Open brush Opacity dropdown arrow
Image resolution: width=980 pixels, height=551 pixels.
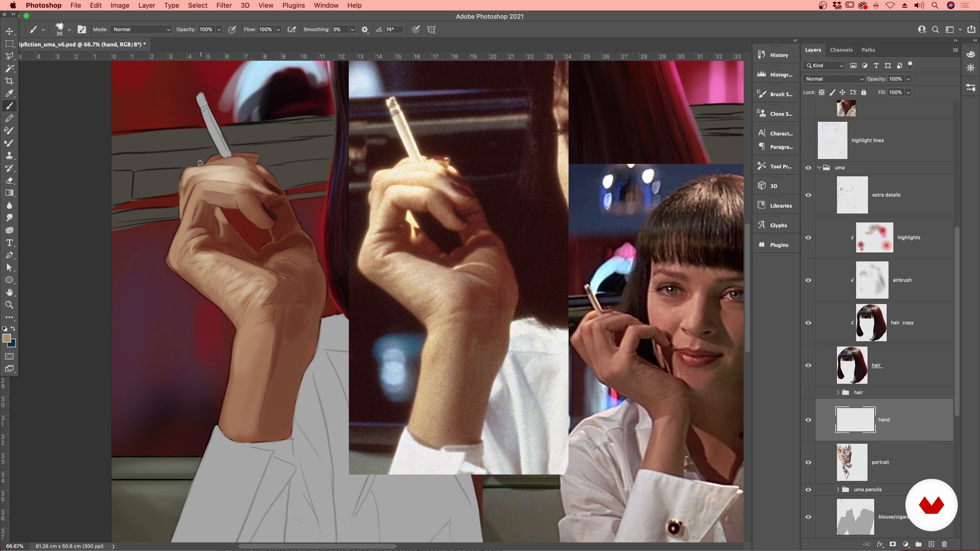coord(219,29)
